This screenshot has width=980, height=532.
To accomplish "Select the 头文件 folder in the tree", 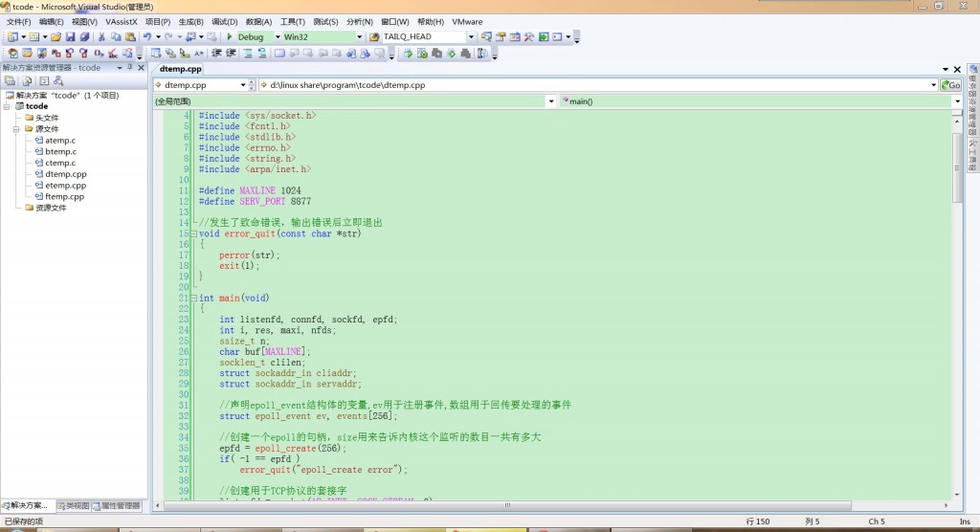I will (x=47, y=118).
